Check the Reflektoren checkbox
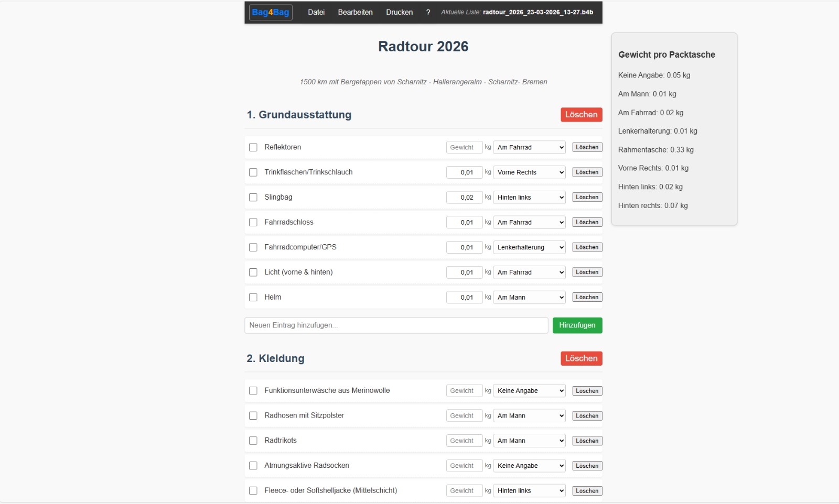The width and height of the screenshot is (839, 504). 253,147
